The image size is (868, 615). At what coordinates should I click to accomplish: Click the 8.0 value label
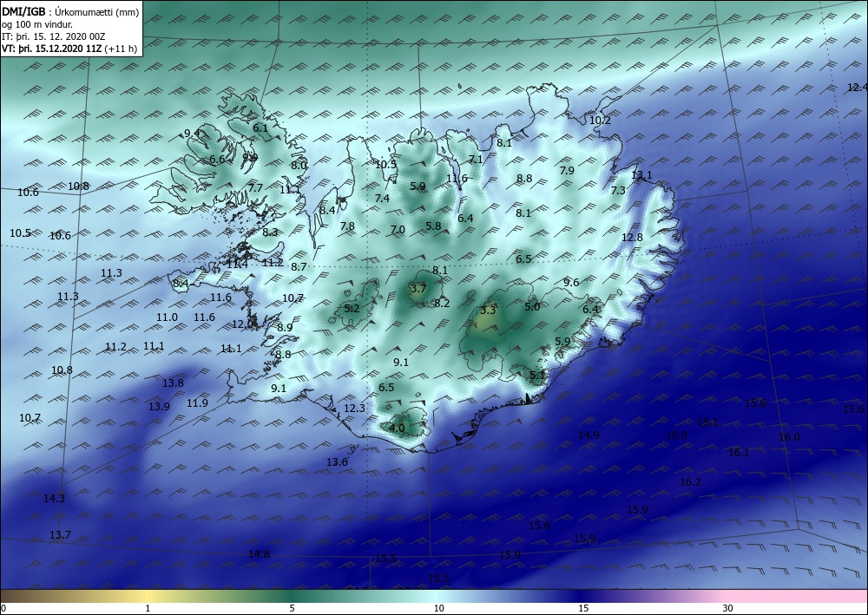point(299,165)
